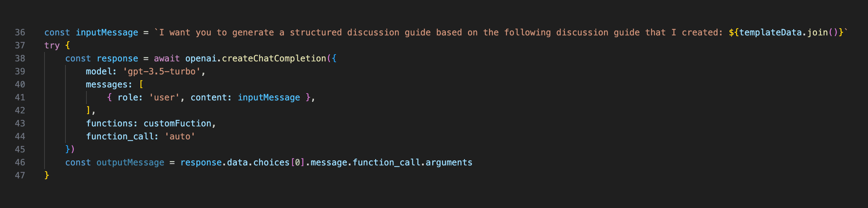Click the closing yellow brace on line 47

coord(47,175)
